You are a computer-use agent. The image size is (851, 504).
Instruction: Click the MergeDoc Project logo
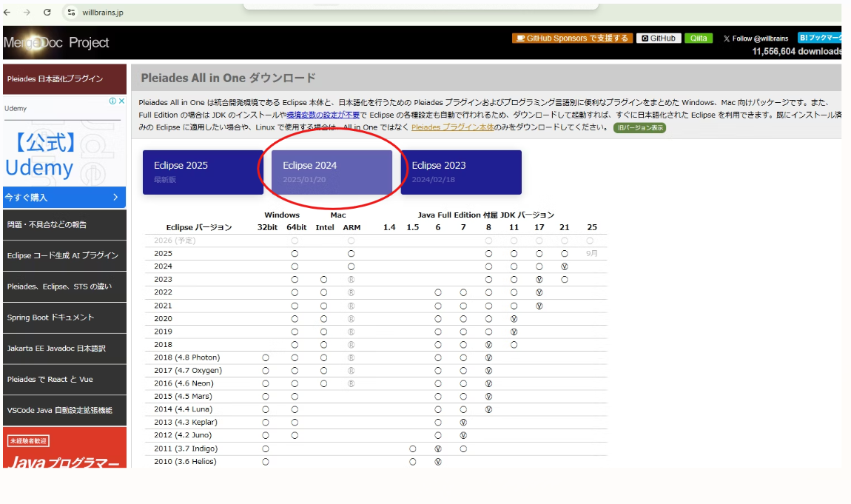[56, 42]
